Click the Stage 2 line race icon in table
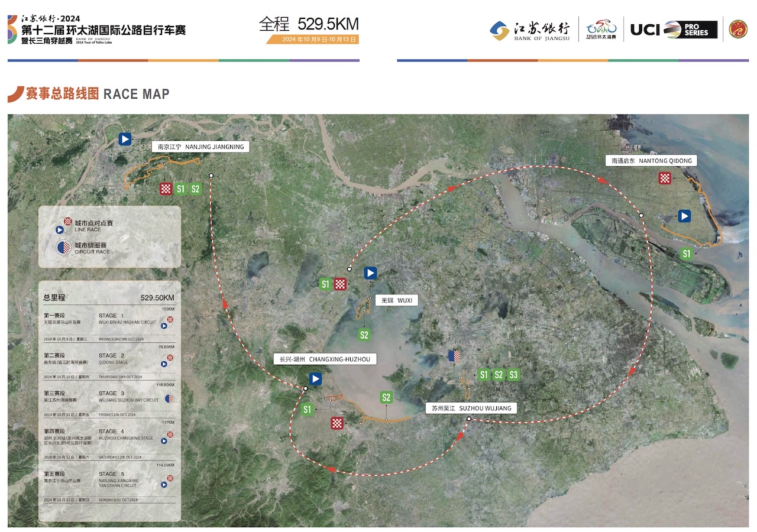Screen dimensions: 757x532 coord(167,361)
